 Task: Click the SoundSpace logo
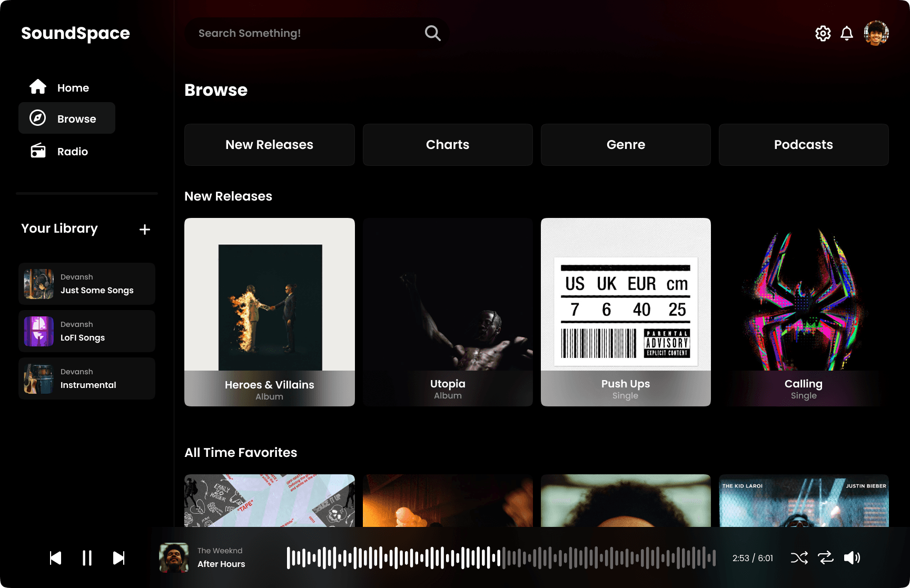75,33
